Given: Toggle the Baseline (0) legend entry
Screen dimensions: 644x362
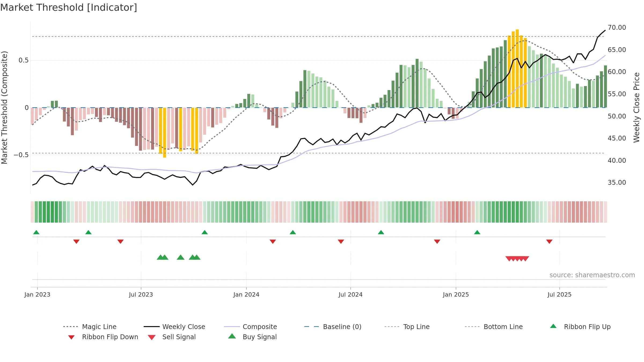Looking at the screenshot, I should click(x=333, y=327).
